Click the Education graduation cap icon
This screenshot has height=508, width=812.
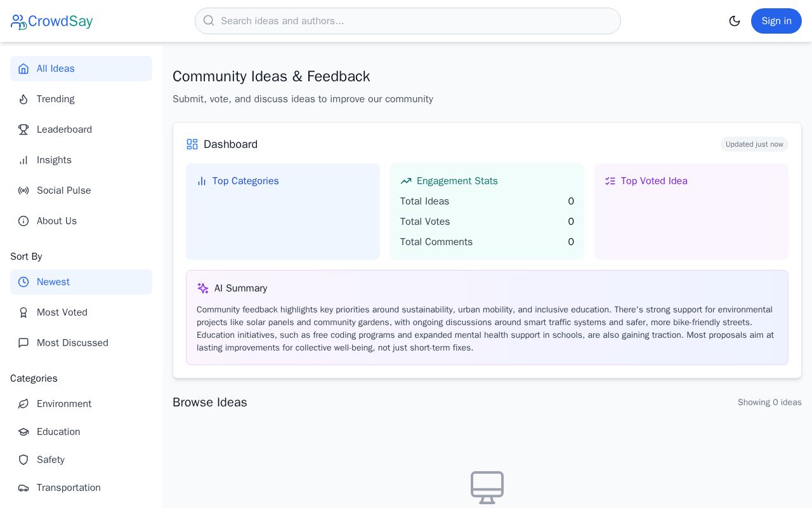pyautogui.click(x=23, y=432)
